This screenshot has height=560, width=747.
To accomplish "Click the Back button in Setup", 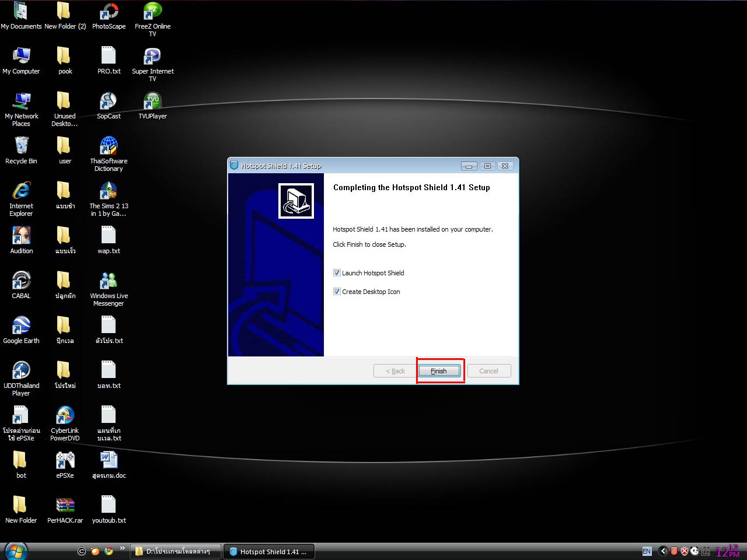I will pyautogui.click(x=395, y=371).
